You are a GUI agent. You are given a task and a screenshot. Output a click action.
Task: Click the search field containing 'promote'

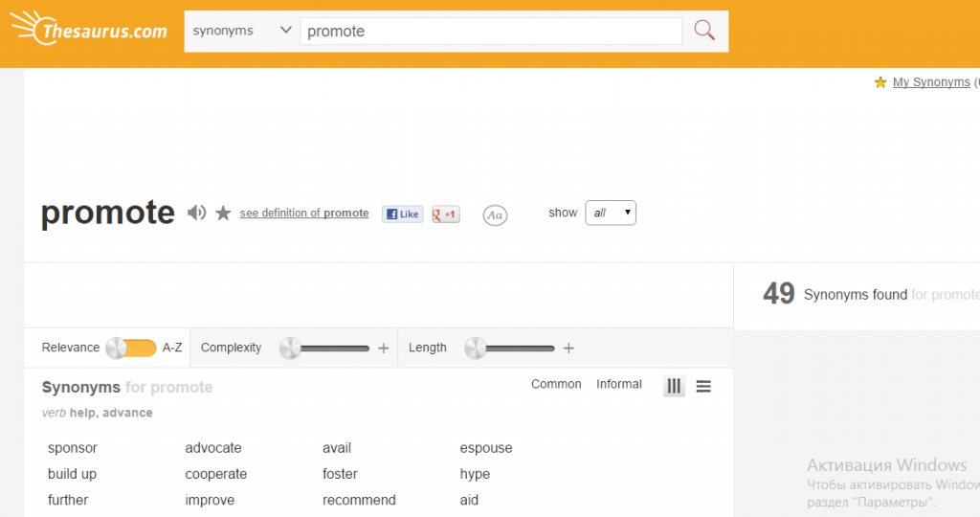(x=491, y=31)
